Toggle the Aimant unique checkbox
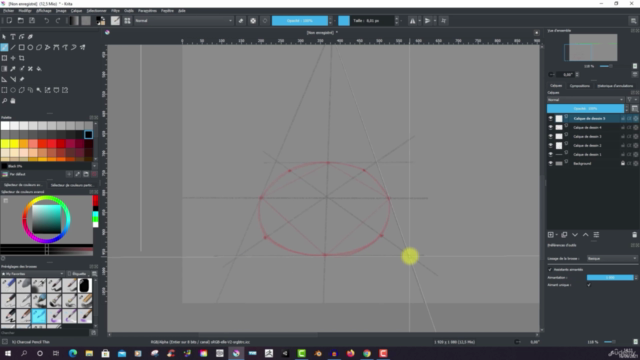The image size is (640, 360). coord(589,285)
